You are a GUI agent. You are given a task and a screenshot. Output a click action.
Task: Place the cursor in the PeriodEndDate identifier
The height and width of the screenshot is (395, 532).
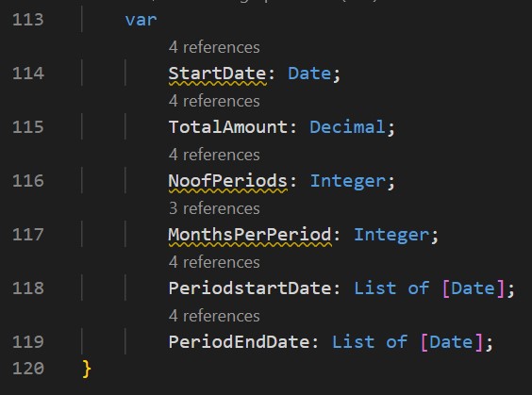[239, 342]
